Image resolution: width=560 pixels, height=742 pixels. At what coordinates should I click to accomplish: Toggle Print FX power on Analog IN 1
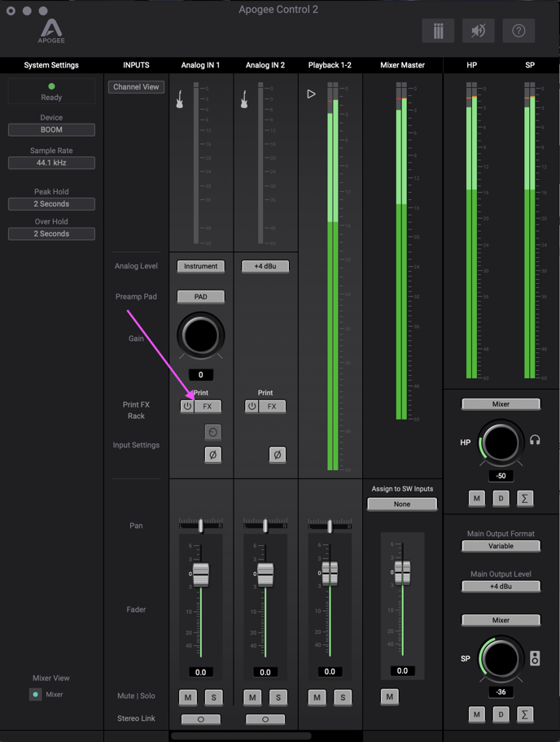coord(187,406)
